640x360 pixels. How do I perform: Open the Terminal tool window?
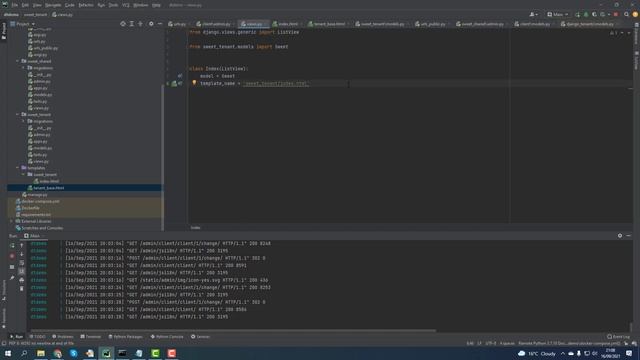point(91,337)
